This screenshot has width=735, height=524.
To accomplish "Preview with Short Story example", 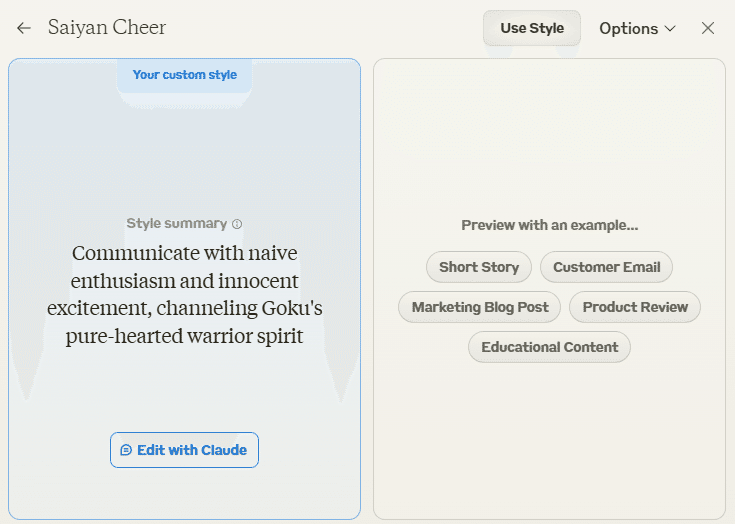I will [x=479, y=267].
